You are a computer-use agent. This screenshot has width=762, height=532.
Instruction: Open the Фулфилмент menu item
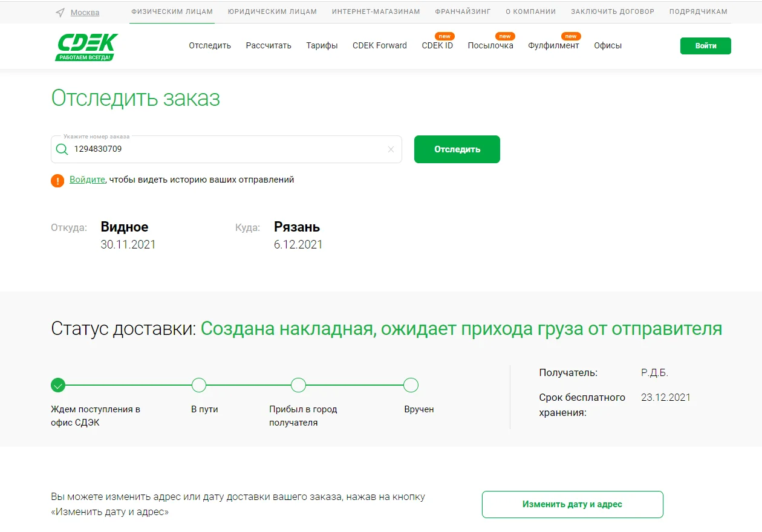[553, 45]
